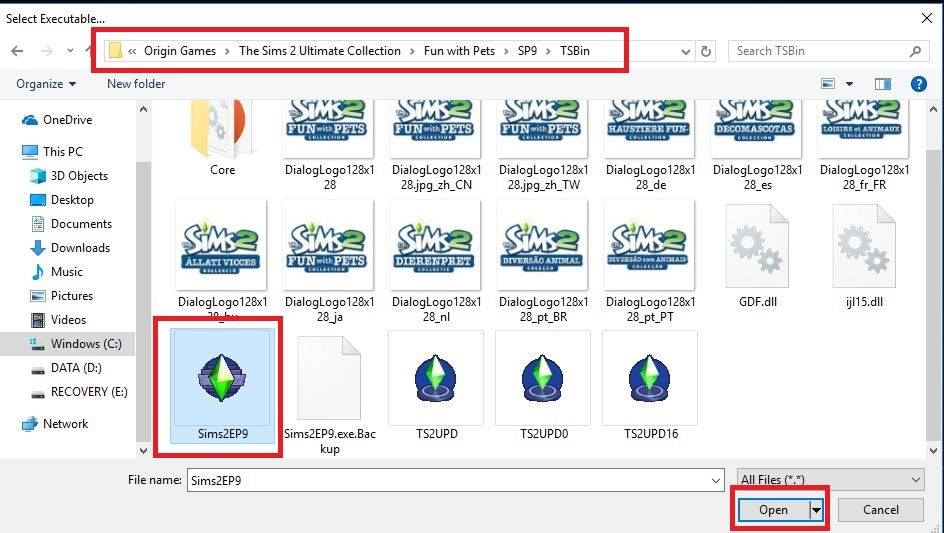This screenshot has width=944, height=533.
Task: Open Documents in the sidebar
Action: pyautogui.click(x=70, y=224)
